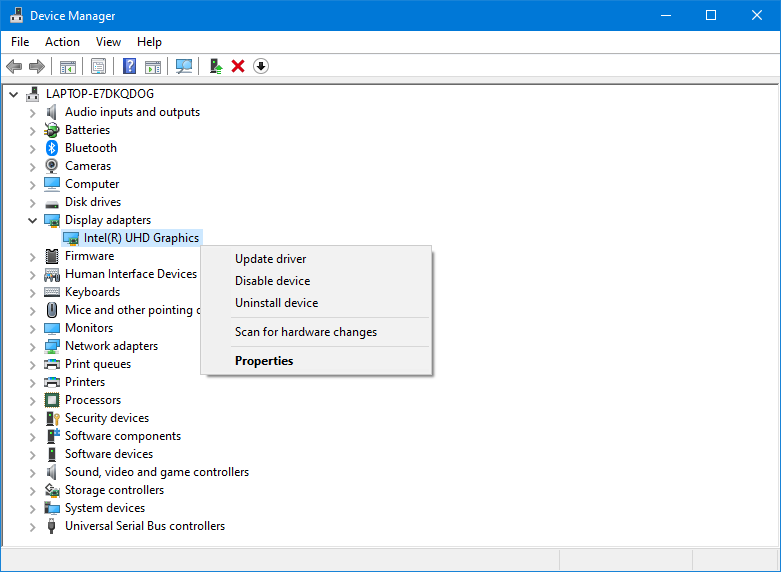
Task: Expand the Print queues arrow
Action: click(32, 365)
